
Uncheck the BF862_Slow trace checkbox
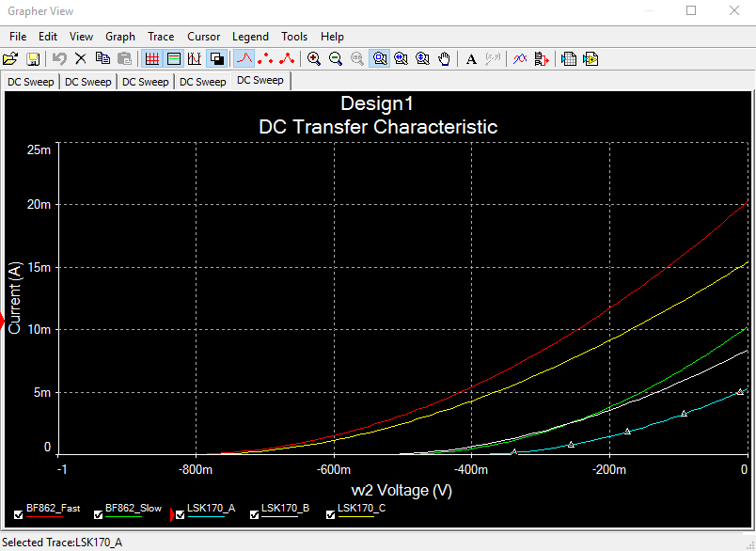(98, 515)
